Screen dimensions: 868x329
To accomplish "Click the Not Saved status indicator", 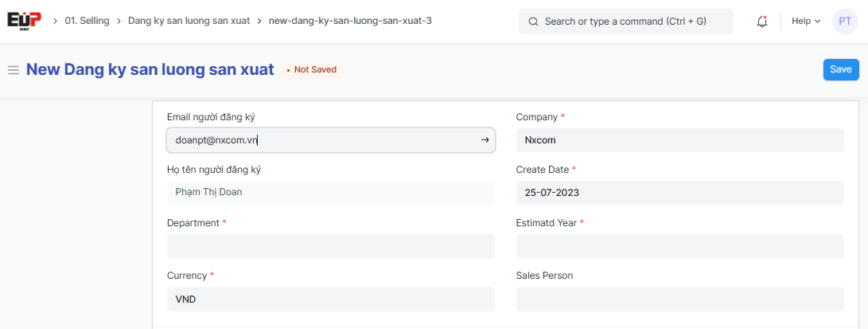I will click(311, 70).
